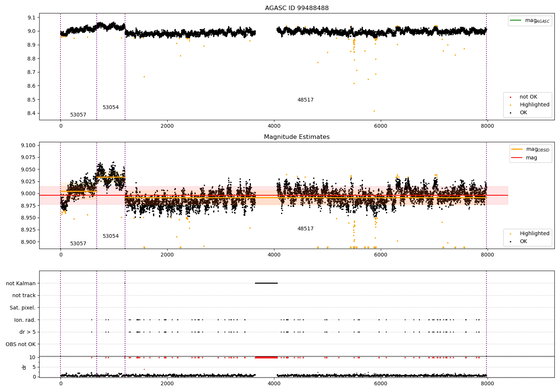Click the 9.050 y-axis tick in the middle plot
The width and height of the screenshot is (560, 392).
pos(28,169)
